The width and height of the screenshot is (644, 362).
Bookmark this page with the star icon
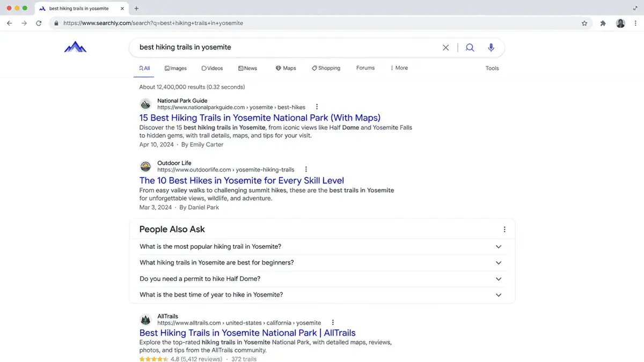(x=584, y=24)
